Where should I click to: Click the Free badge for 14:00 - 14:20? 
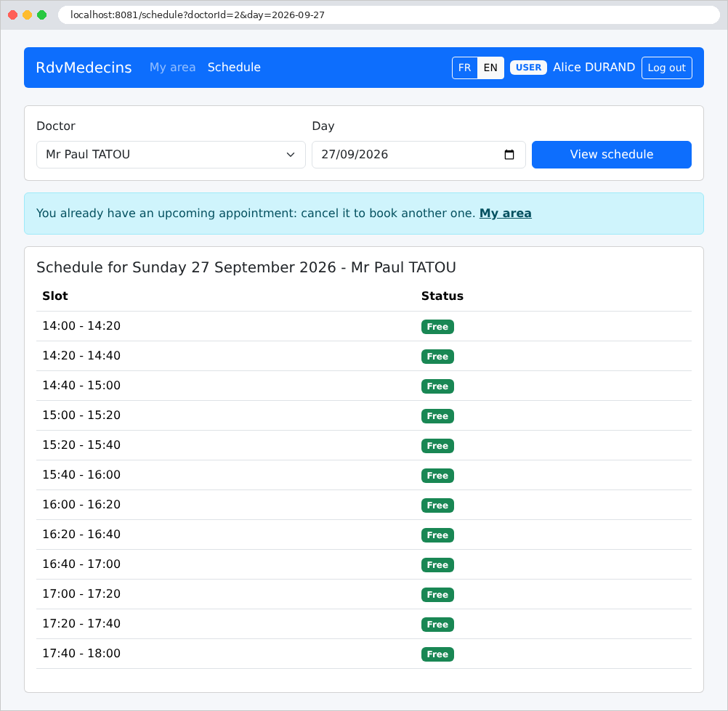click(437, 327)
